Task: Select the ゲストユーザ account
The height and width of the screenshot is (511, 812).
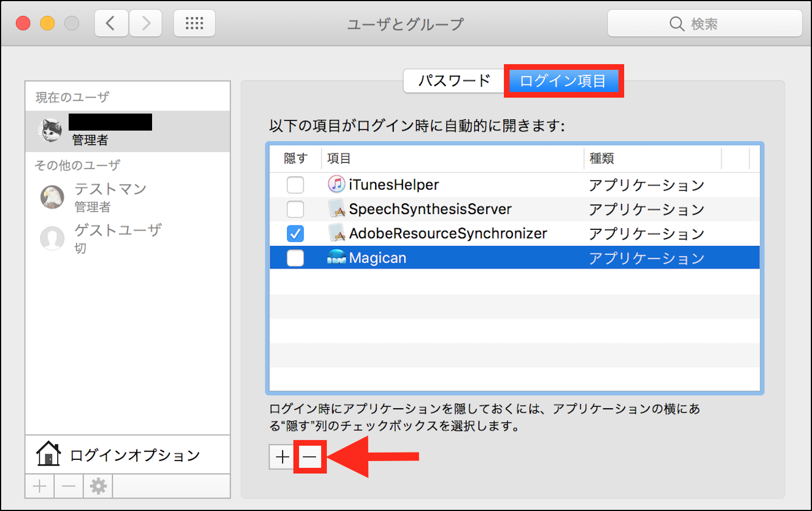Action: pos(128,238)
